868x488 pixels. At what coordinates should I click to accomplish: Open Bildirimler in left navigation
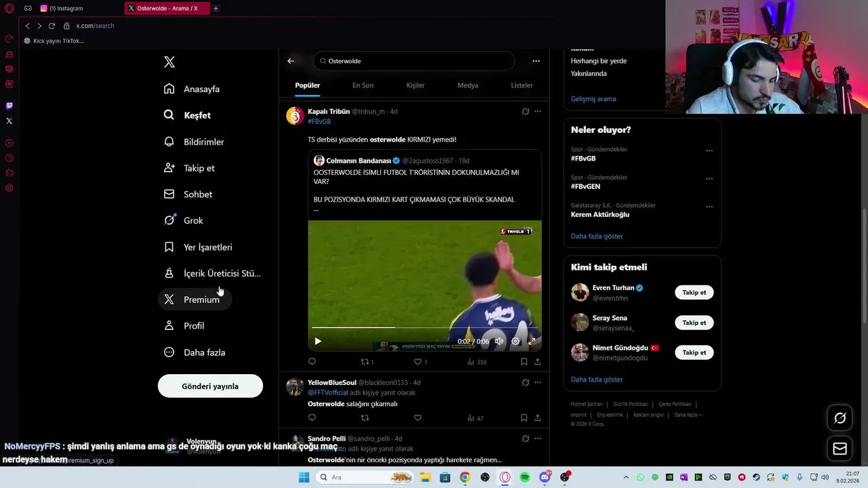(194, 142)
